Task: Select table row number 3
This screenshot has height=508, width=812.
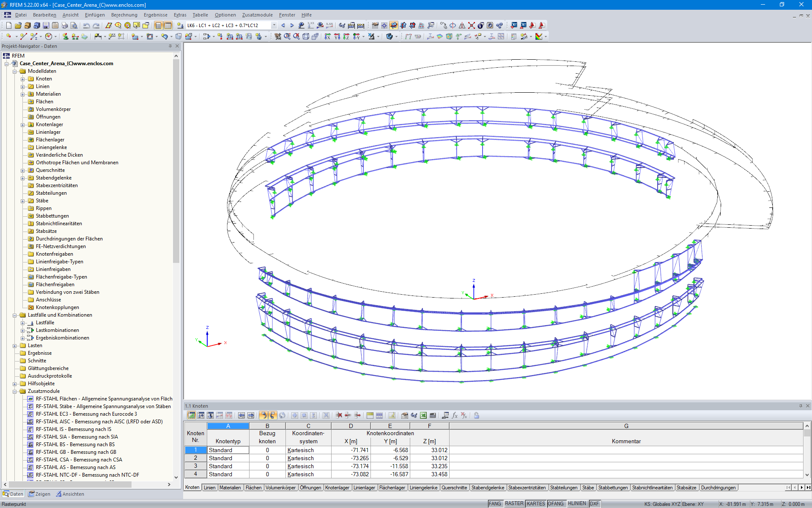Action: 195,466
